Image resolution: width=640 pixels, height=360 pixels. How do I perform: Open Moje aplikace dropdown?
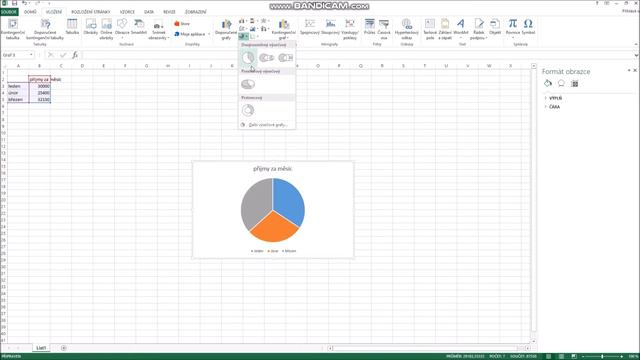tap(192, 34)
